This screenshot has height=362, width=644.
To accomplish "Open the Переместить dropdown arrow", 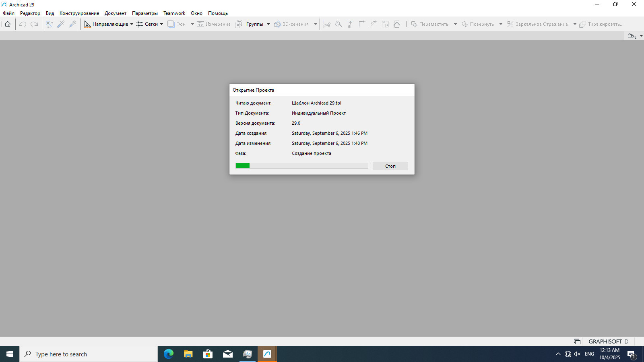I will coord(455,24).
